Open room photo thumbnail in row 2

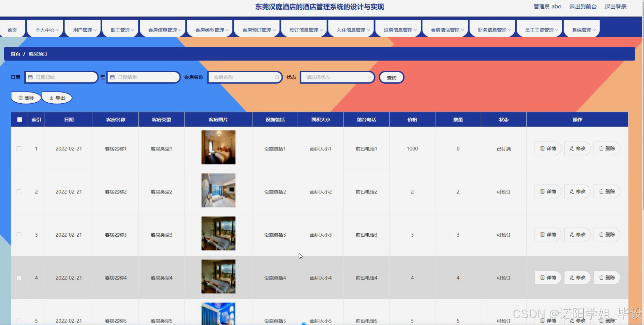coord(218,190)
